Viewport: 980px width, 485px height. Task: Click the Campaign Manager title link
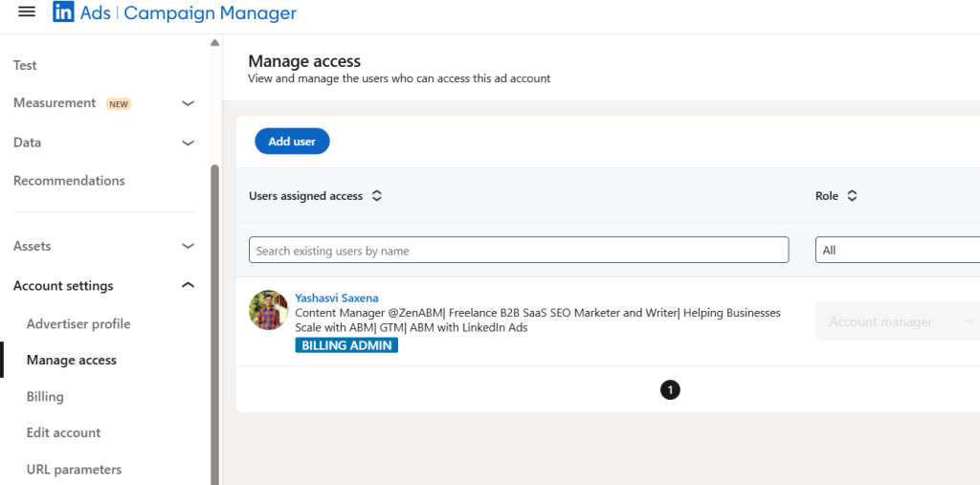tap(210, 12)
